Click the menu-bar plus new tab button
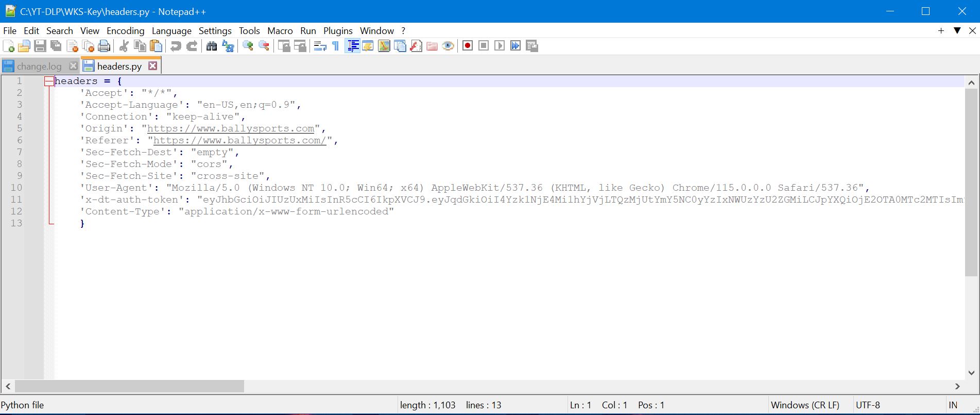Image resolution: width=980 pixels, height=415 pixels. click(x=941, y=31)
